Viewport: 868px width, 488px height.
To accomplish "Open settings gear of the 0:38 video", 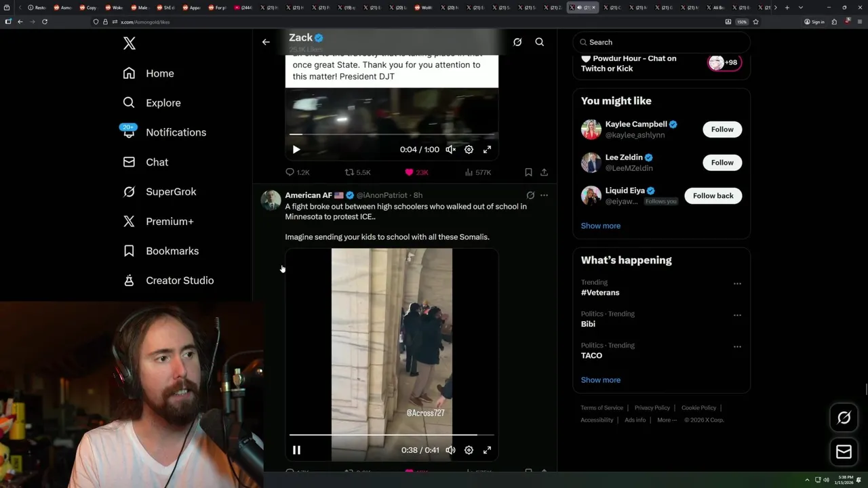I will (469, 450).
